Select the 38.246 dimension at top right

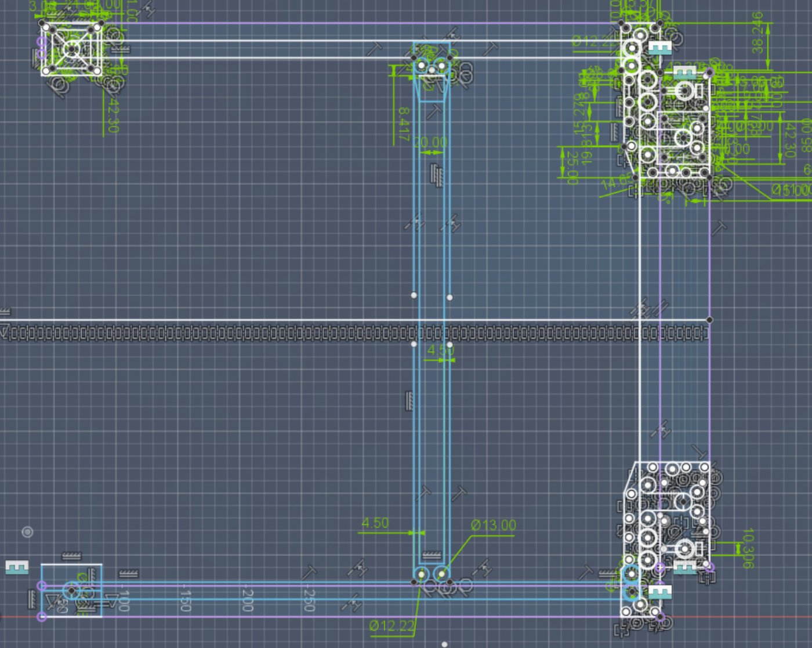click(757, 32)
